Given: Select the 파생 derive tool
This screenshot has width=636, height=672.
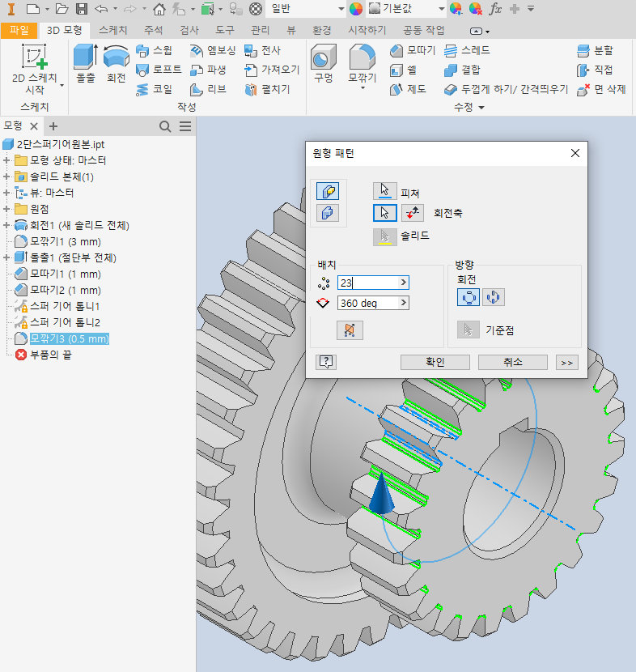Looking at the screenshot, I should [x=208, y=70].
